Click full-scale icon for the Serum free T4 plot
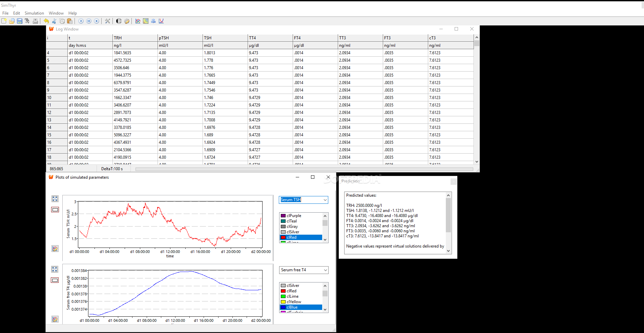 55,269
